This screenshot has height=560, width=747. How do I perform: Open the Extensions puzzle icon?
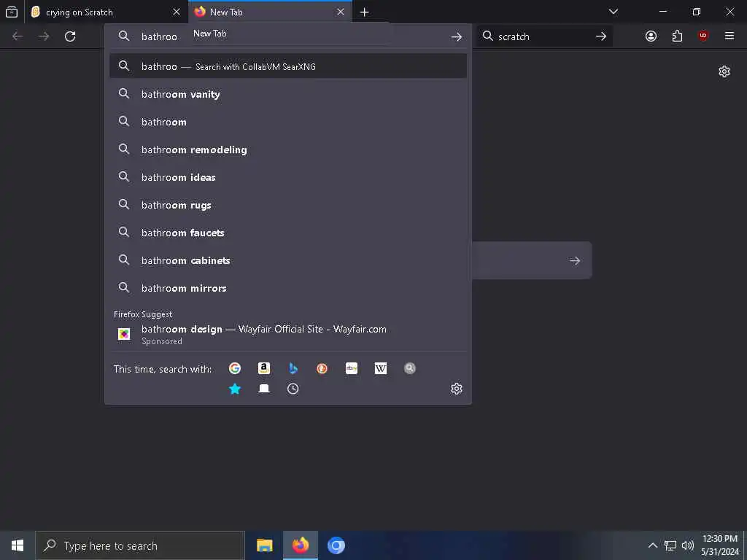677,36
